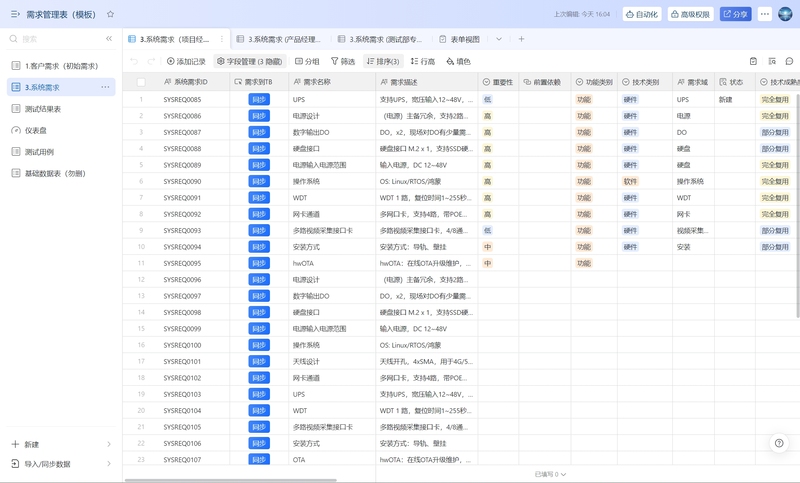Image resolution: width=800 pixels, height=483 pixels.
Task: Toggle the navigation menu icon beside the title
Action: point(15,14)
